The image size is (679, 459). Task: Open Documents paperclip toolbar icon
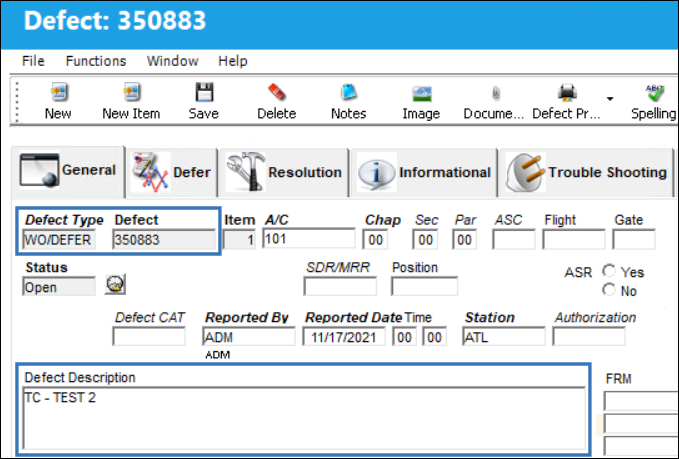[495, 93]
